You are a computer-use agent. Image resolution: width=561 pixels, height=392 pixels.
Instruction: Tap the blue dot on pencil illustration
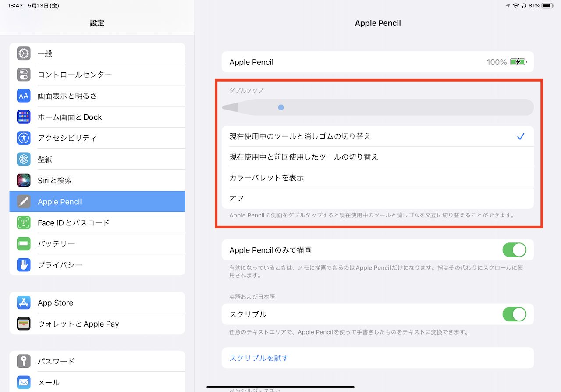[281, 107]
